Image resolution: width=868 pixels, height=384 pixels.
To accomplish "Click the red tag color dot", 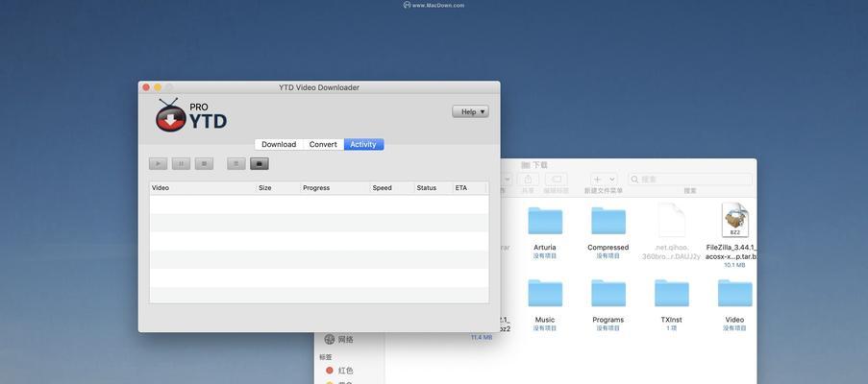I will tap(330, 371).
